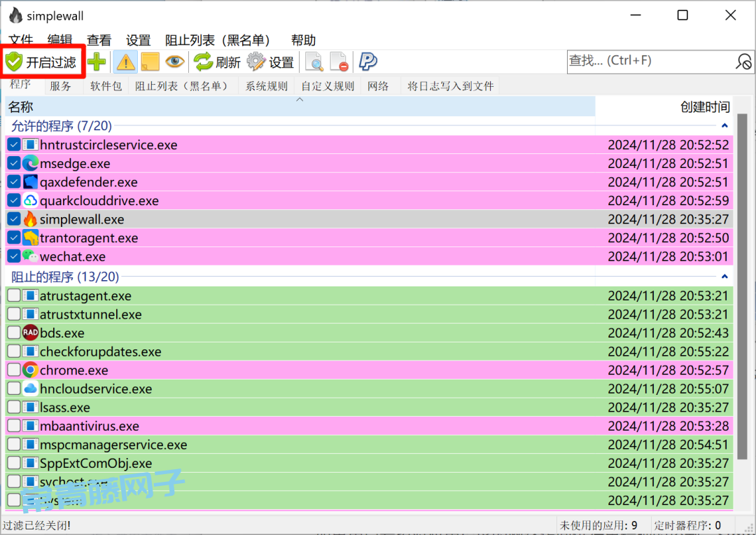Screen dimensions: 756x535
Task: Click the PayPal donate icon
Action: 367,62
